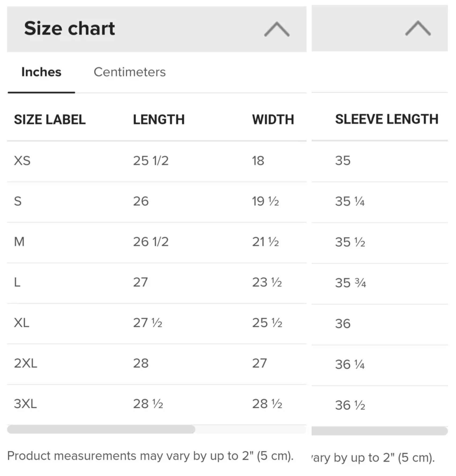Click the S width value 19 ½
Image resolution: width=456 pixels, height=476 pixels.
[265, 201]
